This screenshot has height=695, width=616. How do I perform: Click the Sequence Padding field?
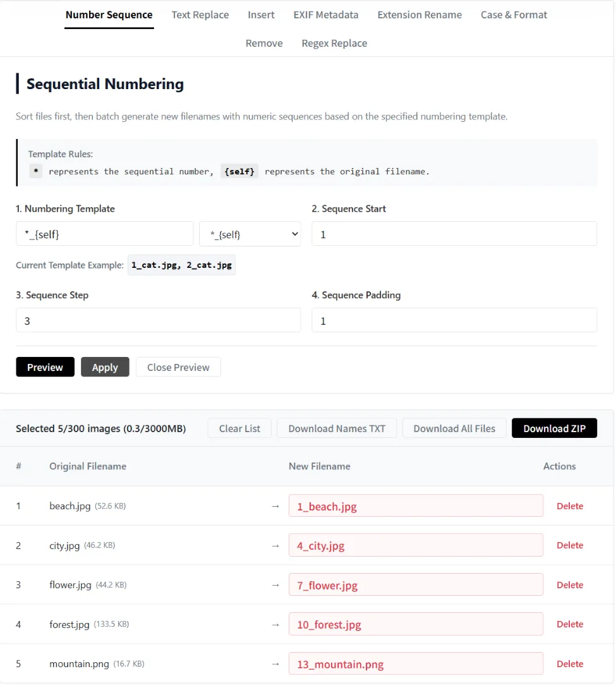point(454,320)
